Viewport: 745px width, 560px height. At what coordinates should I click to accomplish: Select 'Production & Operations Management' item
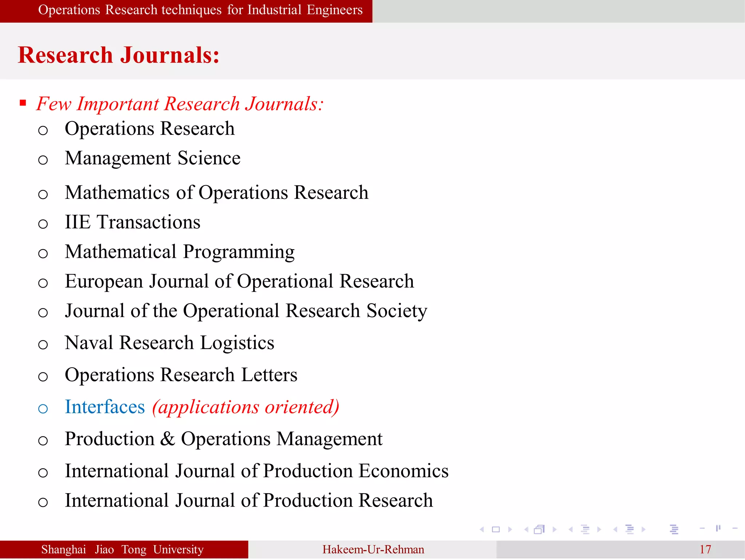[224, 439]
